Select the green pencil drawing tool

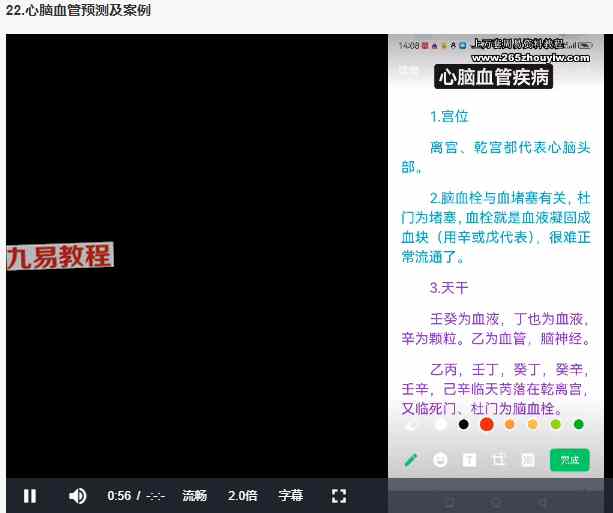411,460
